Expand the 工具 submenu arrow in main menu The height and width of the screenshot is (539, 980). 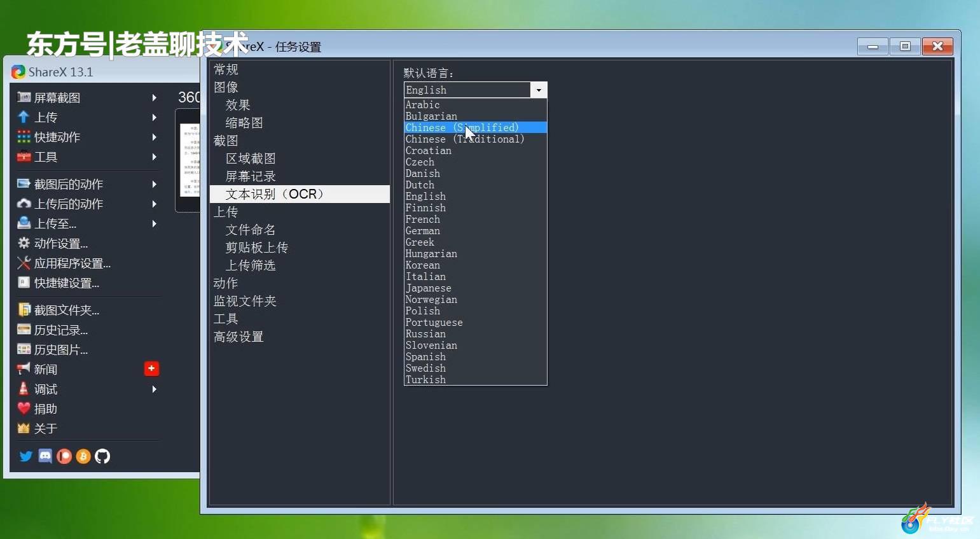point(154,157)
